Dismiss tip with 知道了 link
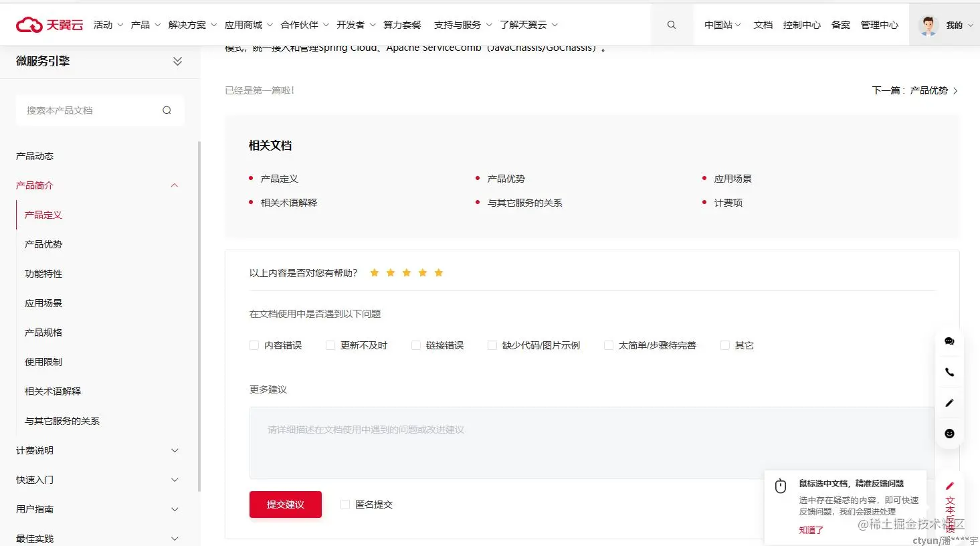980x546 pixels. (811, 530)
